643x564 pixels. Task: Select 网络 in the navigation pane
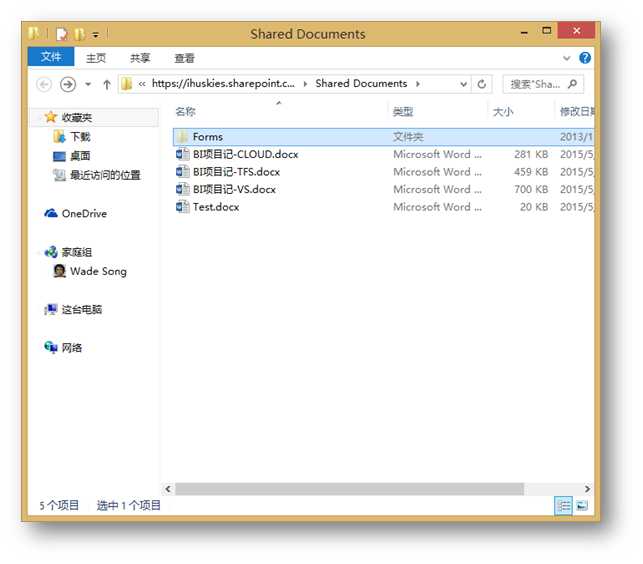[x=71, y=348]
